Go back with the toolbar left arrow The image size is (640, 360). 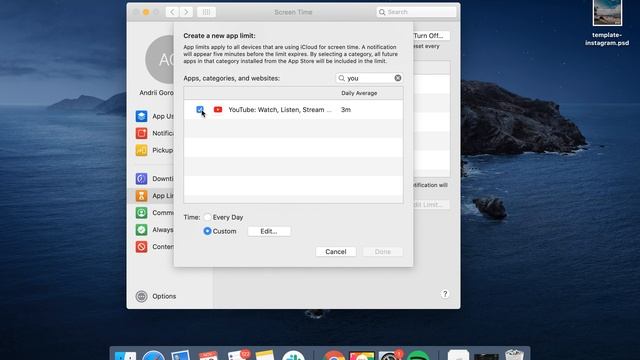click(172, 12)
